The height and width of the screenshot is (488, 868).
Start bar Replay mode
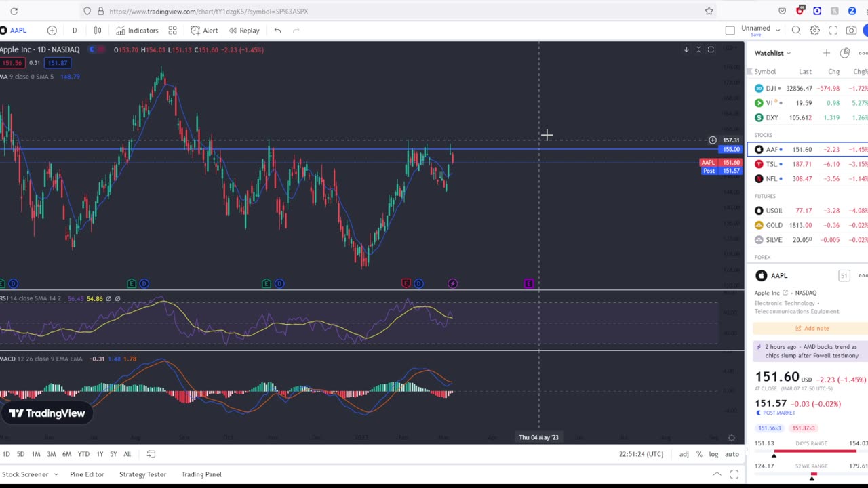(x=244, y=30)
